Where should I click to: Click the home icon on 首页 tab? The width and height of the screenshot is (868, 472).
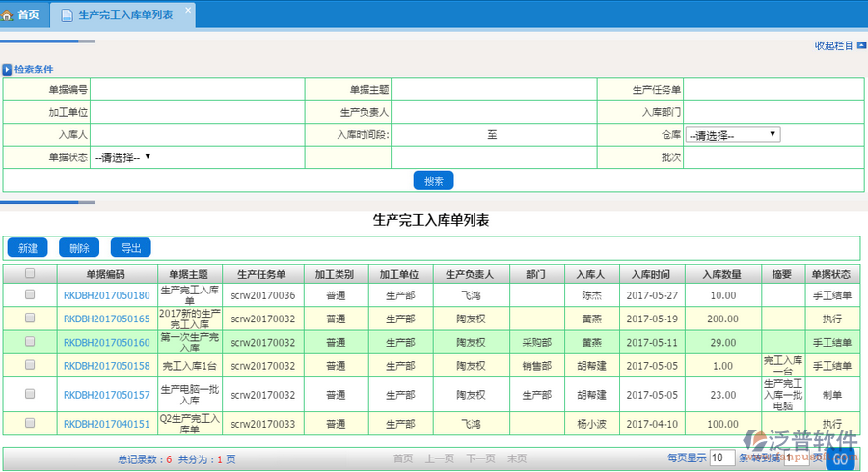pyautogui.click(x=9, y=15)
